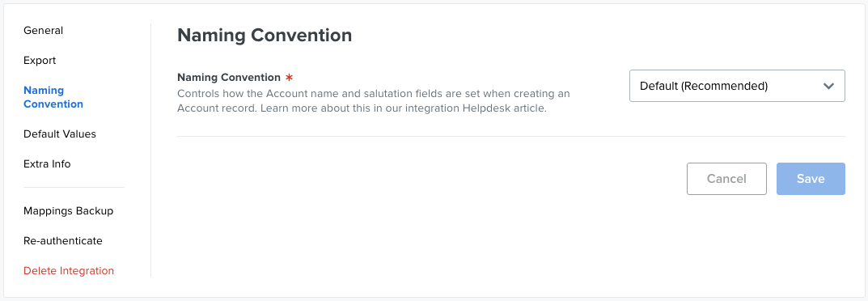Click the blue Save button

pos(811,179)
